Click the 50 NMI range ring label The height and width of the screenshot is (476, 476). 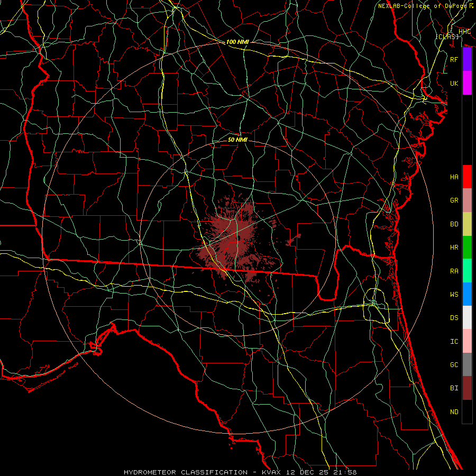pos(237,140)
